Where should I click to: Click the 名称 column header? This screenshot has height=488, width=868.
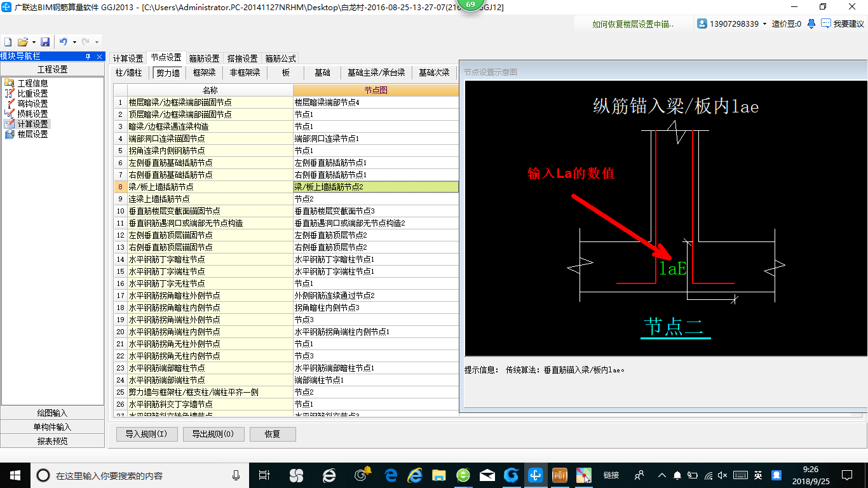coord(210,90)
